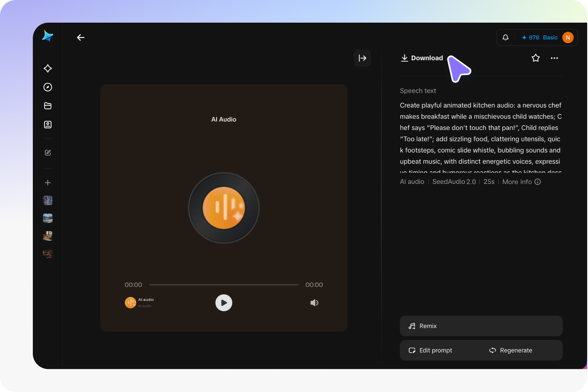Seek on the audio progress bar
The width and height of the screenshot is (588, 392).
click(x=224, y=285)
